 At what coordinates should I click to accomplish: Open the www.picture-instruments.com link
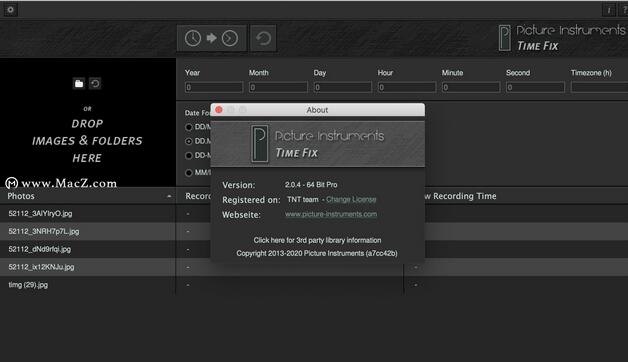331,214
